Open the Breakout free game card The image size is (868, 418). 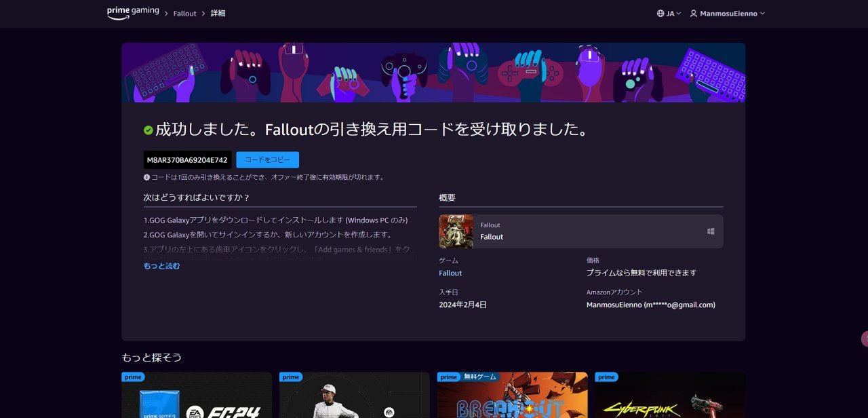pyautogui.click(x=513, y=395)
